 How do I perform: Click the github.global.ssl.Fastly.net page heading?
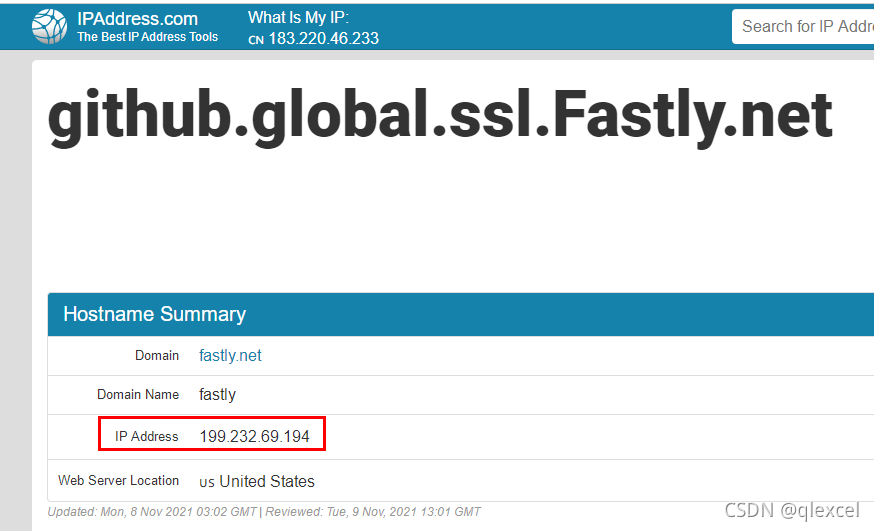click(x=440, y=116)
